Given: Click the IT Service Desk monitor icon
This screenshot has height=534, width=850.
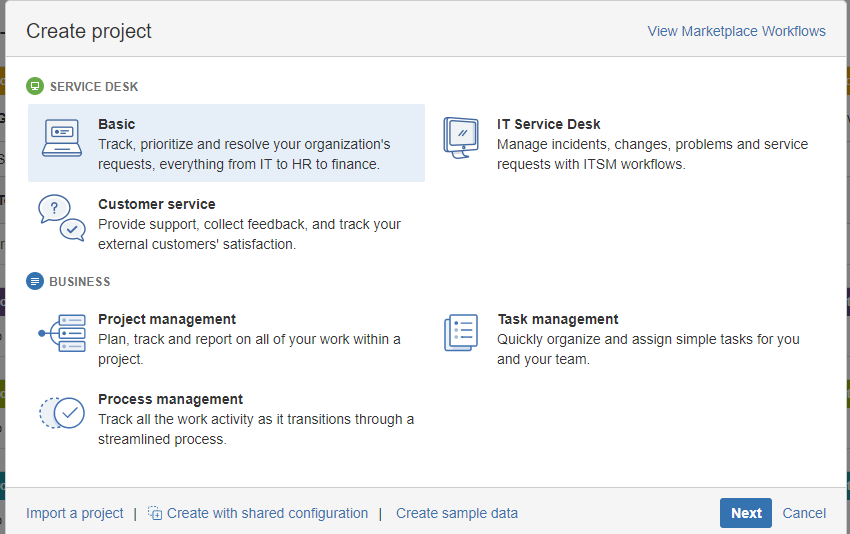Looking at the screenshot, I should point(461,138).
